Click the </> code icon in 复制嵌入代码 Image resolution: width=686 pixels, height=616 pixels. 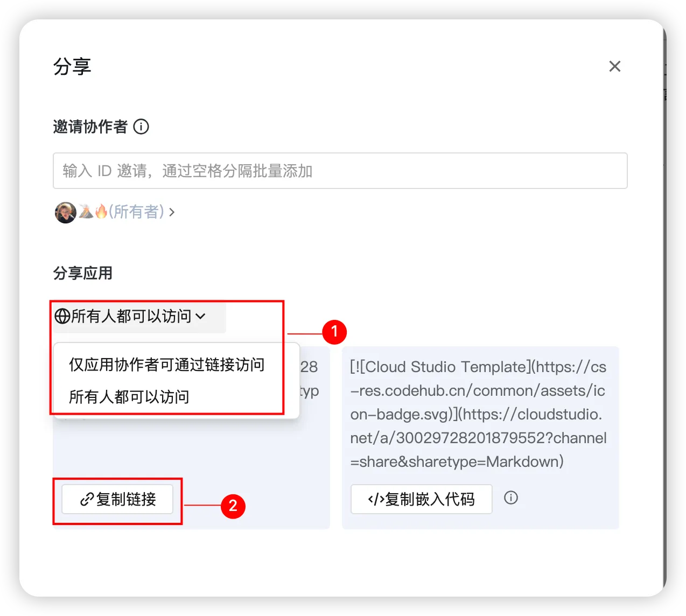pos(376,500)
